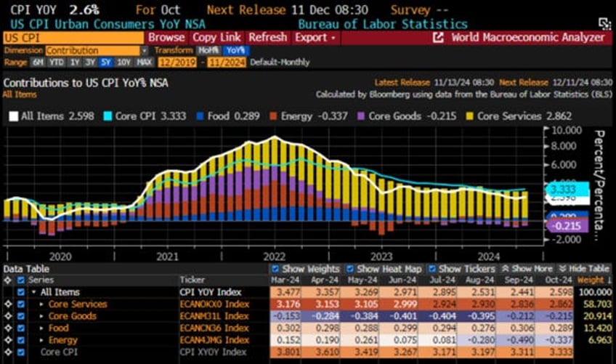This screenshot has height=364, width=616.
Task: Uncheck the Core Services row checkbox
Action: pyautogui.click(x=21, y=304)
